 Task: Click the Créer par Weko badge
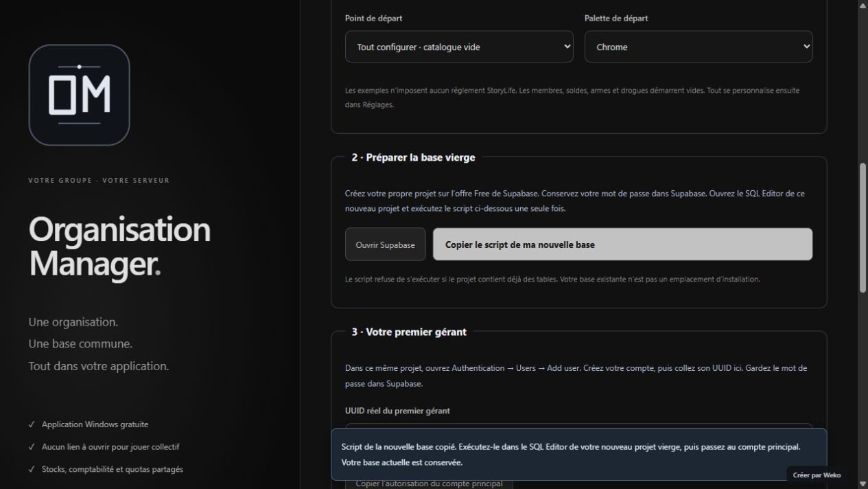point(817,475)
